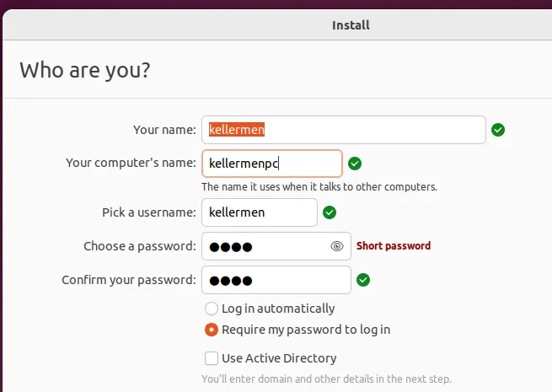Click the Confirm your password field
This screenshot has width=552, height=392.
(x=276, y=280)
